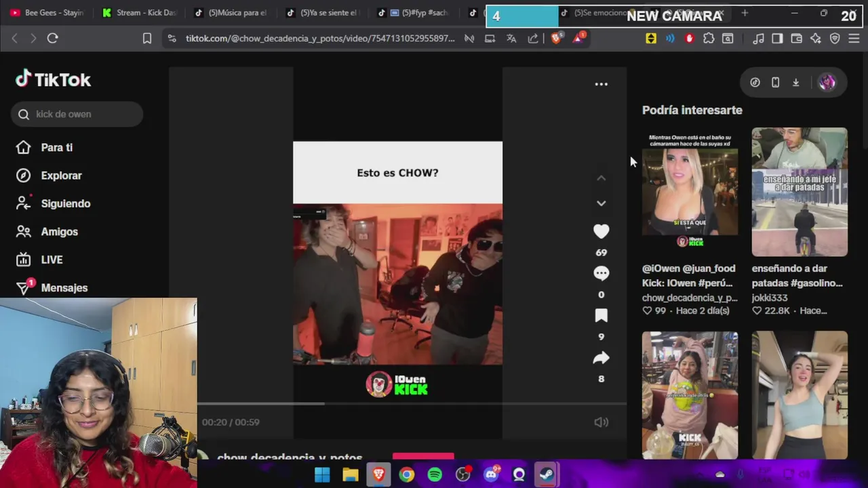Open the Brave Leo AI sparkle icon
868x488 pixels.
[816, 39]
